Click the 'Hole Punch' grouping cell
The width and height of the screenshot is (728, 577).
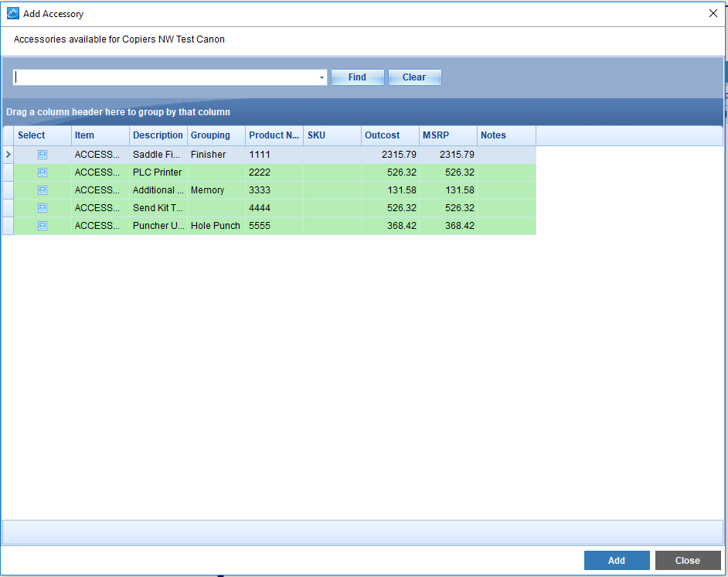(216, 226)
